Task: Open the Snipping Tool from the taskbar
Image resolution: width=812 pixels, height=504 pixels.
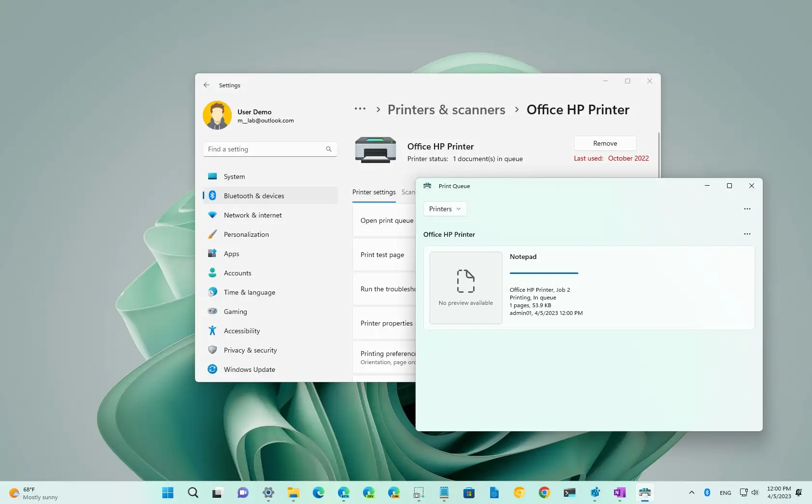Action: pyautogui.click(x=419, y=492)
